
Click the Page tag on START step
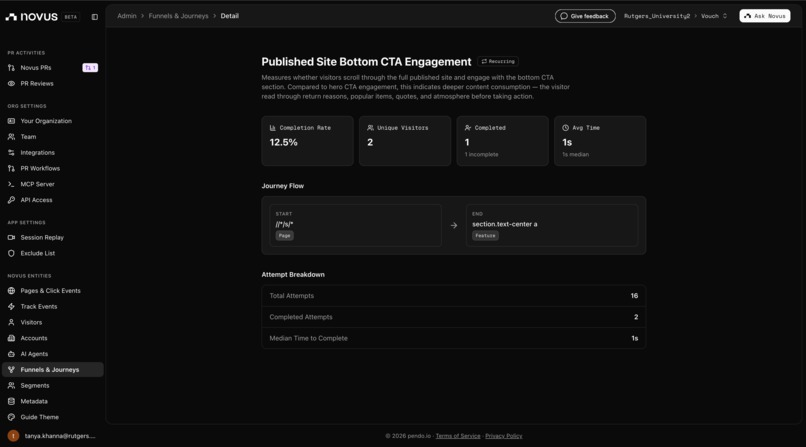tap(285, 236)
